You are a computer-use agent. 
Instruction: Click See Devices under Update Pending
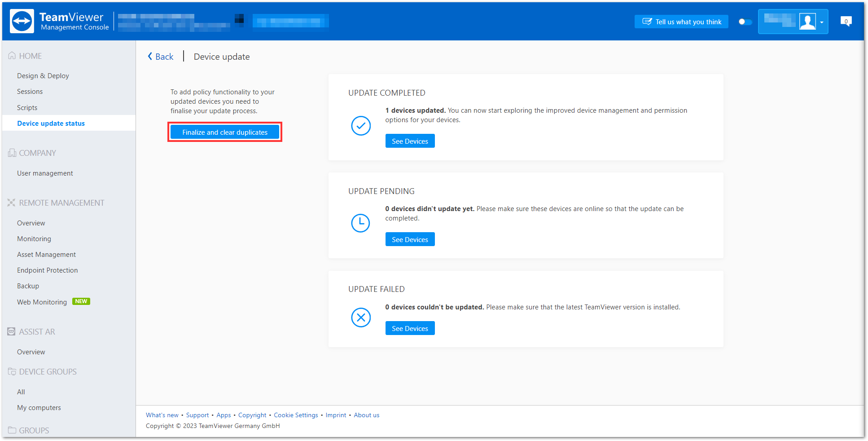[x=410, y=239]
